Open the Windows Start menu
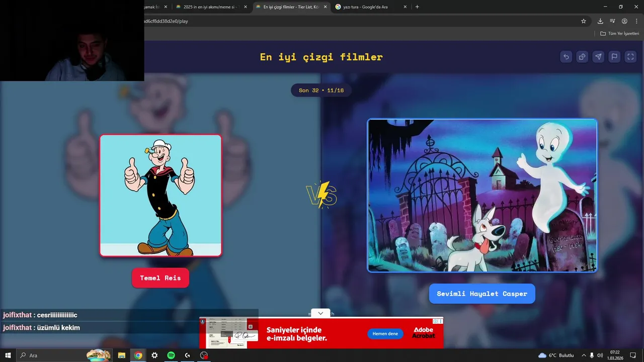The image size is (644, 362). pos(8,355)
